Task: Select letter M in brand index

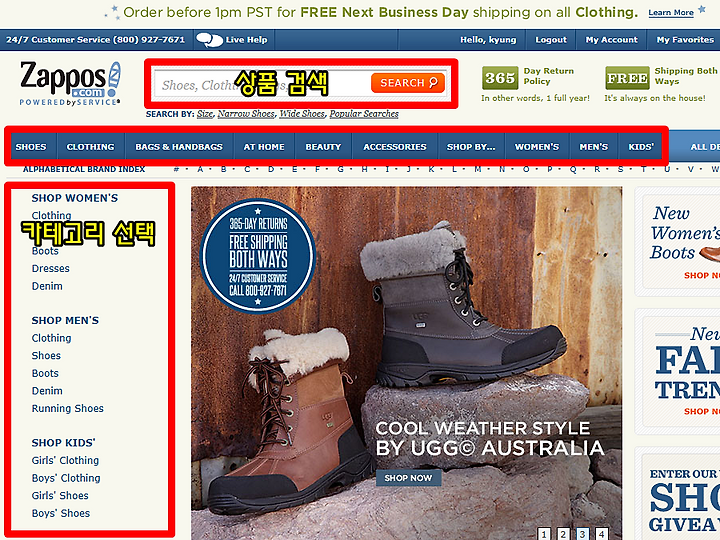Action: (x=478, y=169)
